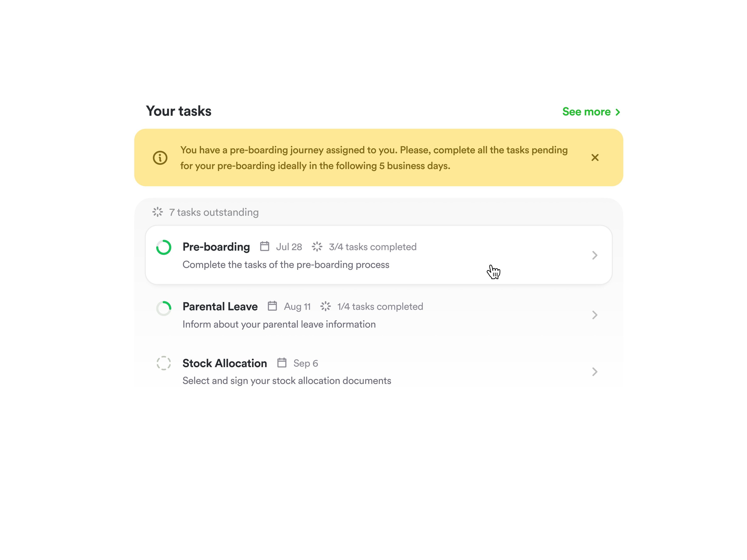
Task: Open Stock Allocation using its right chevron
Action: (595, 372)
